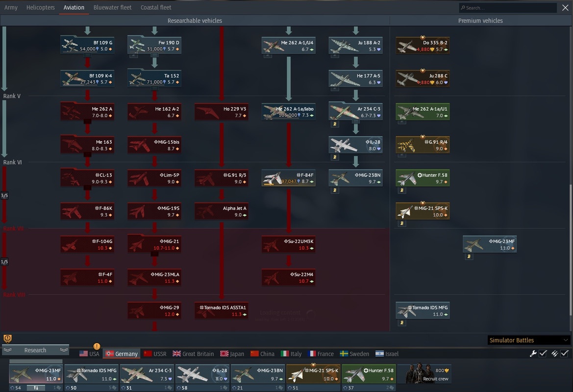Viewport: 573px width, 392px height.
Task: Click right chevron on the Research button
Action: pyautogui.click(x=64, y=350)
